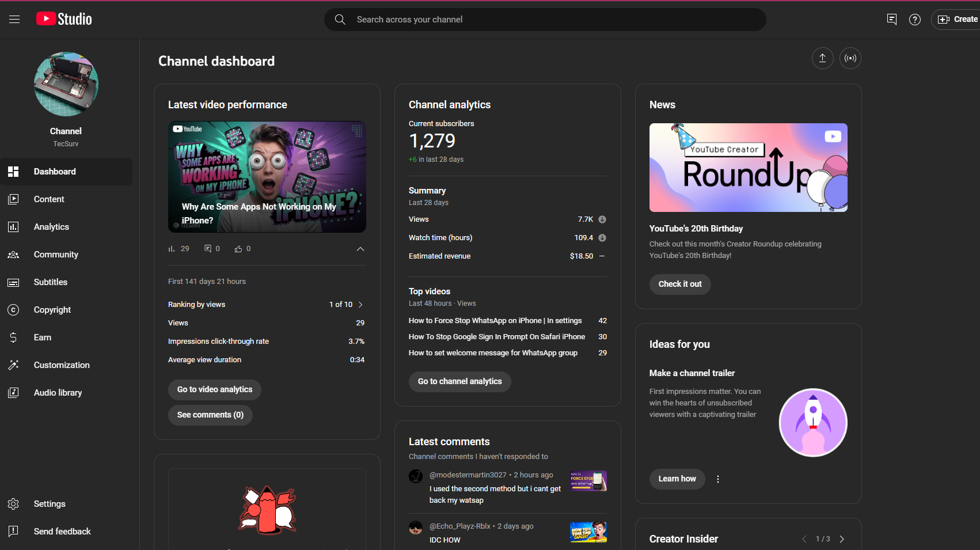Click the comments icon showing 0
Viewport: 980px width, 550px height.
(x=208, y=249)
